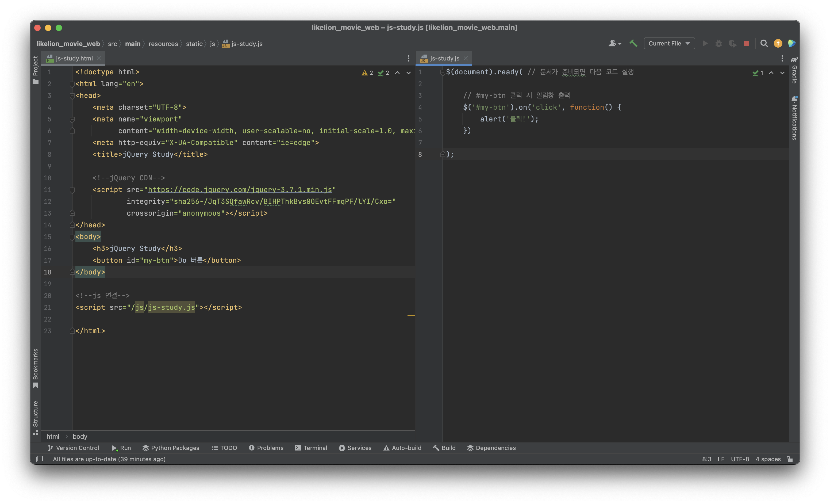Click the red Stop button in toolbar
The width and height of the screenshot is (830, 504).
747,43
